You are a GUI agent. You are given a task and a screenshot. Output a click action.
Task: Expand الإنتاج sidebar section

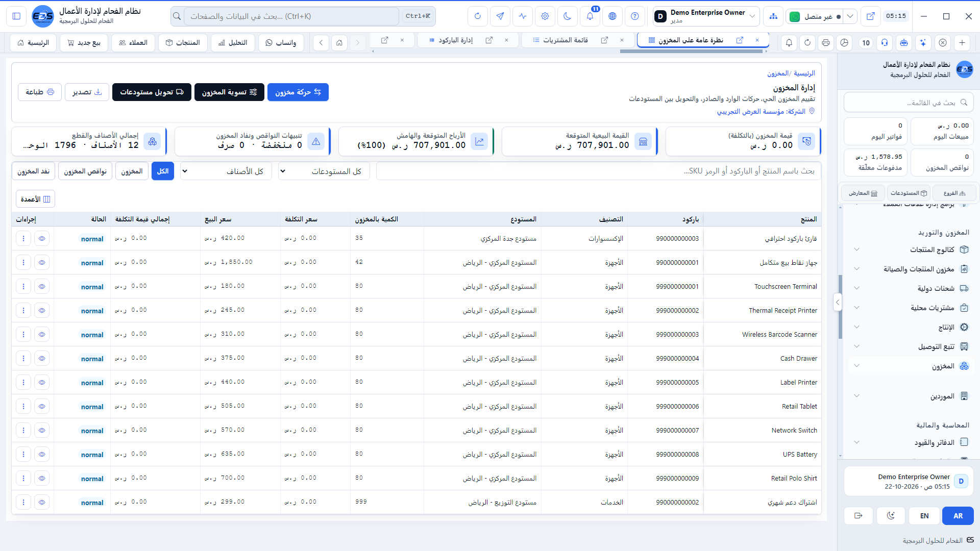pos(911,327)
